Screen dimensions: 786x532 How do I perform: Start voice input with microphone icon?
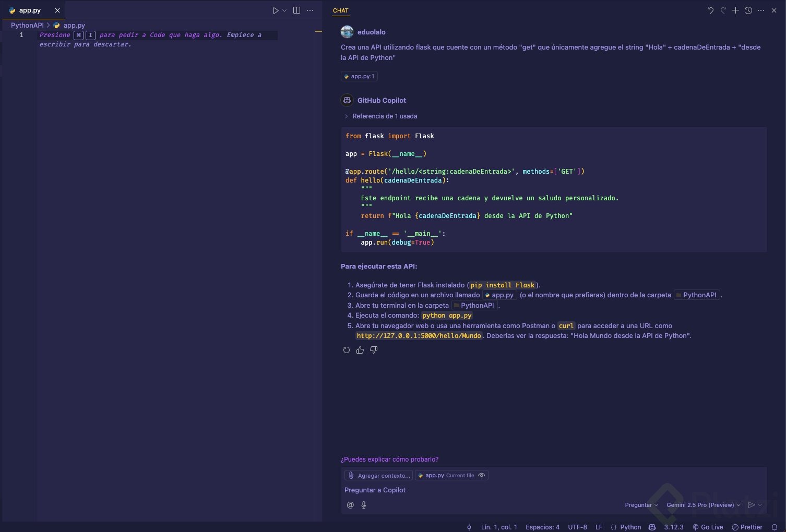[364, 505]
